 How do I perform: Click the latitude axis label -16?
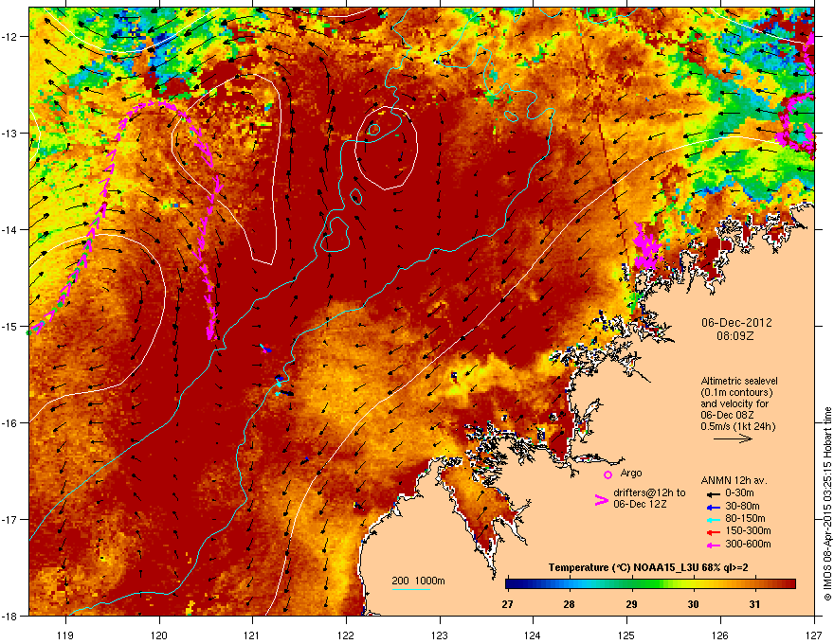tap(9, 423)
